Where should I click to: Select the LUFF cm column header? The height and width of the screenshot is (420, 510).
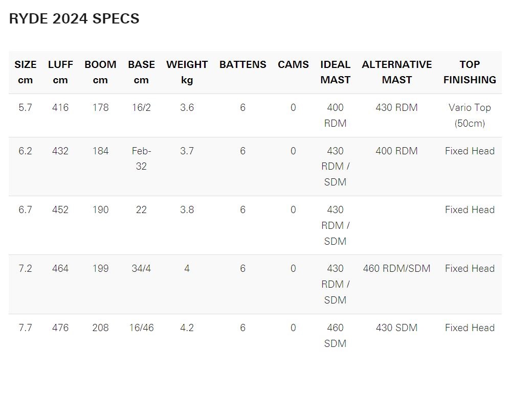(60, 72)
